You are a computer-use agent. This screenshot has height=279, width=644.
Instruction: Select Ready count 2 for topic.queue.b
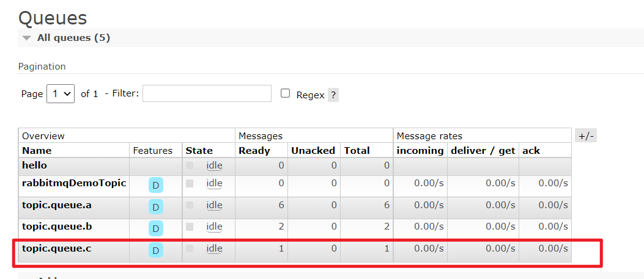coord(281,226)
